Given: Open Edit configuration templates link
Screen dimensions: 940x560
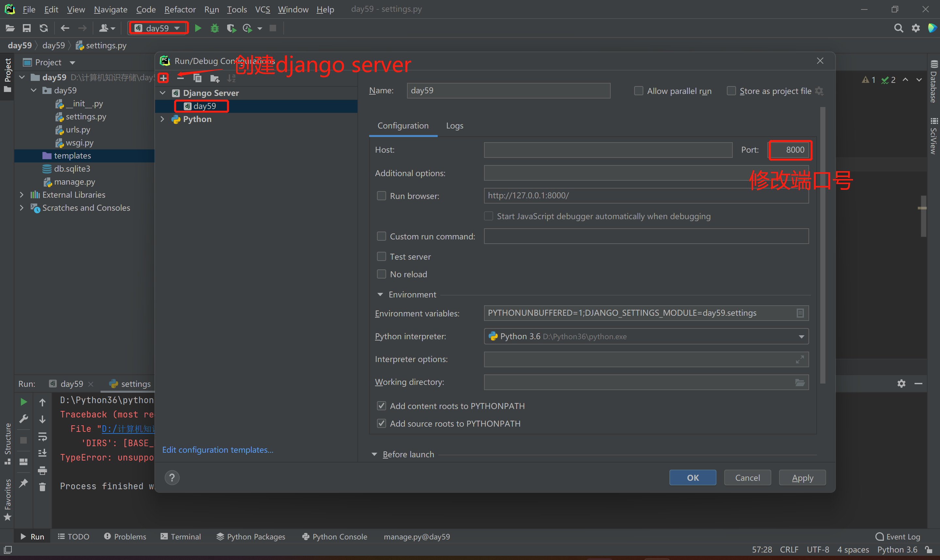Looking at the screenshot, I should [218, 450].
